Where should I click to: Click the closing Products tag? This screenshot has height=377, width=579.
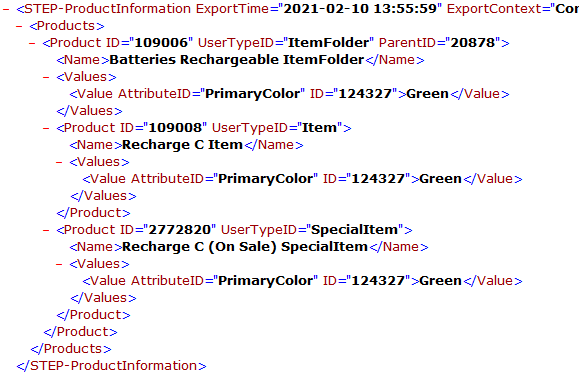click(x=71, y=349)
